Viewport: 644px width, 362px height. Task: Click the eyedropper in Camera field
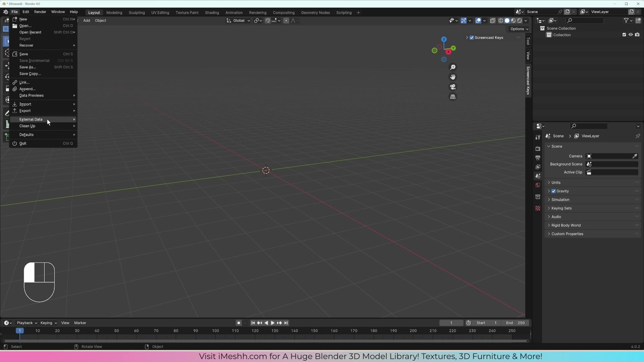click(x=635, y=156)
